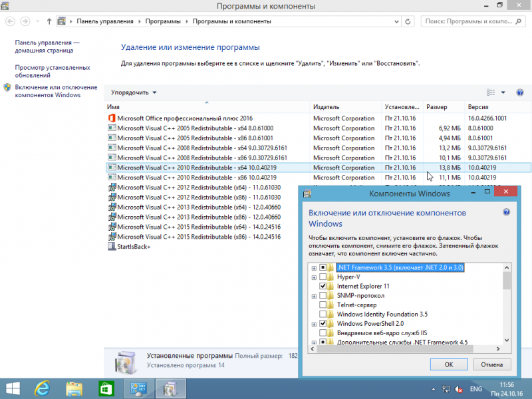Click Отмена button

491,364
